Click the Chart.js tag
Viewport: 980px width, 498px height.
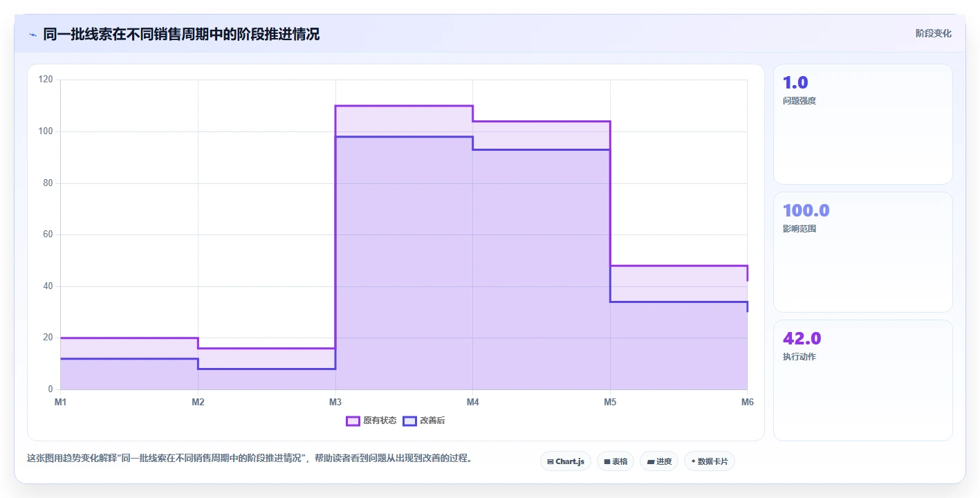pos(566,461)
